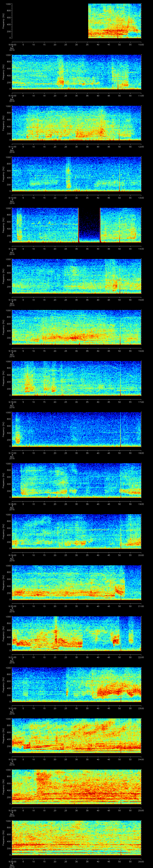Click the '14:00' end label under the 9:13:00 panel
This screenshot has height=868, width=153.
click(141, 249)
